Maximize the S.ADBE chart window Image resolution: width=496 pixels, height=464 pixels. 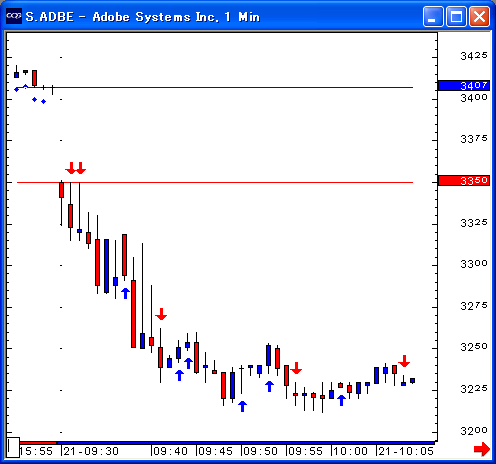coord(456,16)
